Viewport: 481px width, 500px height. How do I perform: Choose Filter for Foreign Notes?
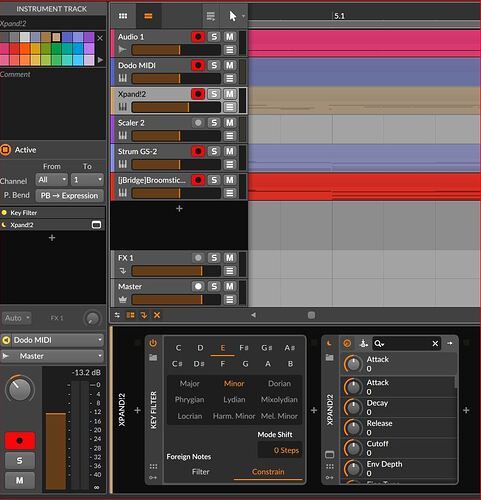201,472
